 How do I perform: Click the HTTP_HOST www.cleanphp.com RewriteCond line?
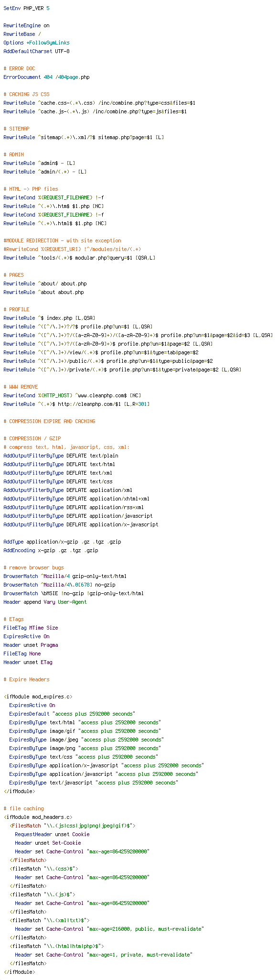(72, 396)
